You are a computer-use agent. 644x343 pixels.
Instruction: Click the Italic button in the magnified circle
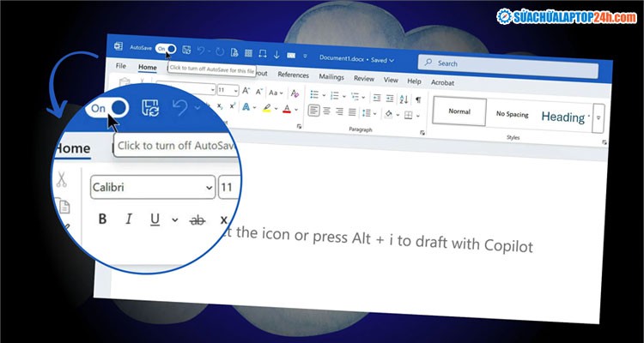tap(129, 220)
